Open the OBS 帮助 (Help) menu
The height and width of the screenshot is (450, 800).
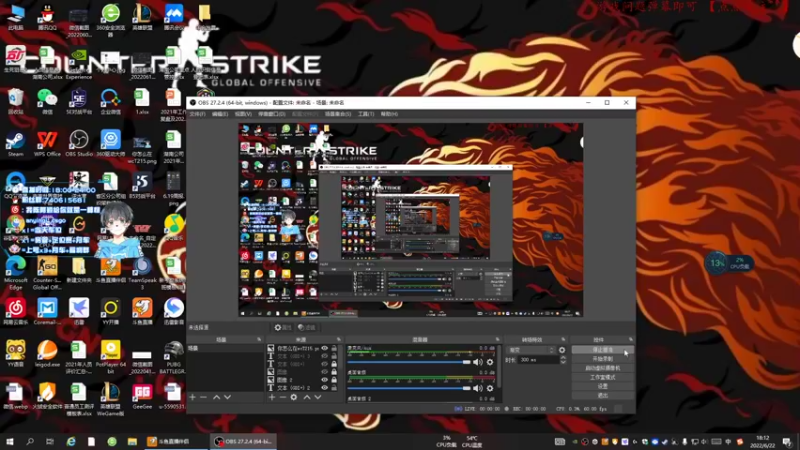389,114
